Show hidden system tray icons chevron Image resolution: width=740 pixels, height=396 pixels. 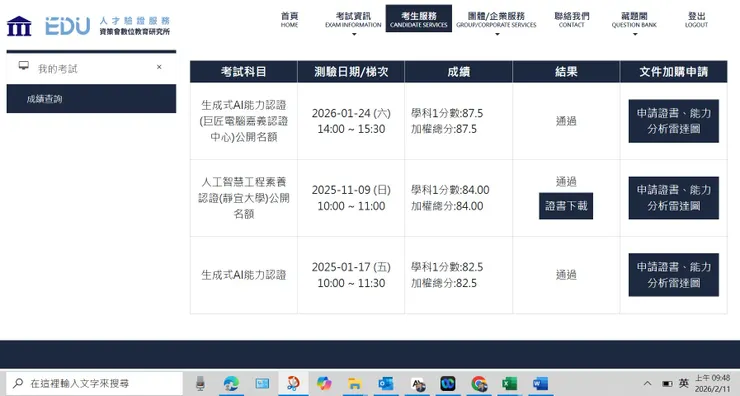coord(647,383)
